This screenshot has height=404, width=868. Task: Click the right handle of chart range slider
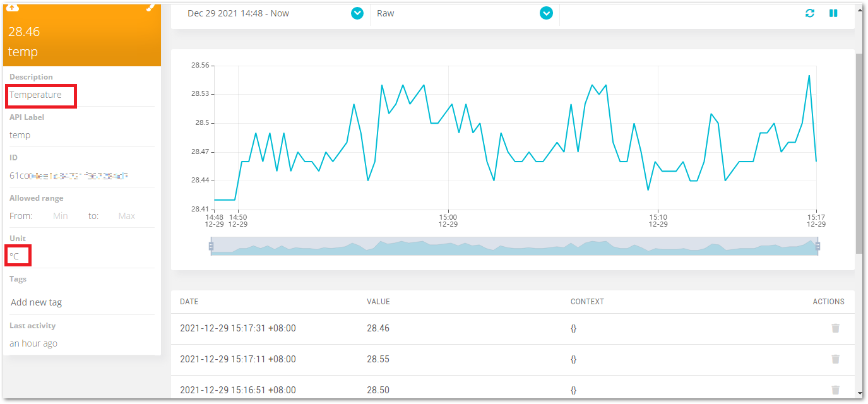pos(817,246)
